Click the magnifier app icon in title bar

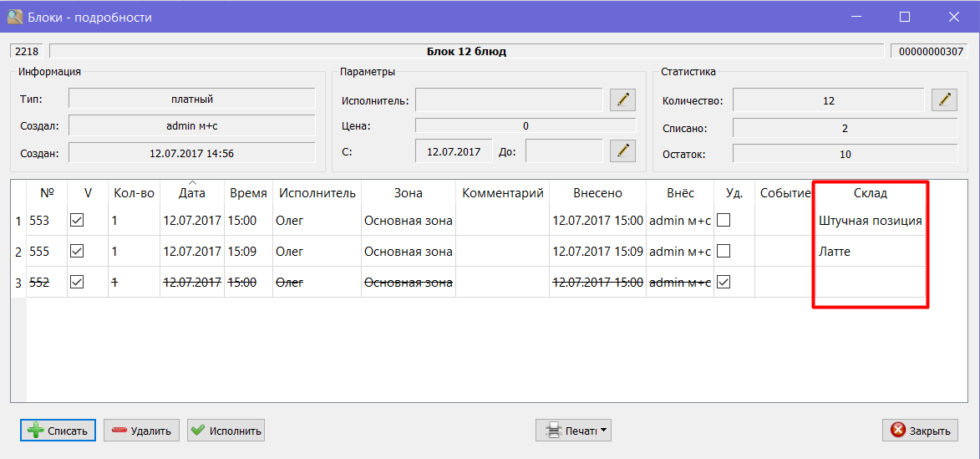click(14, 17)
